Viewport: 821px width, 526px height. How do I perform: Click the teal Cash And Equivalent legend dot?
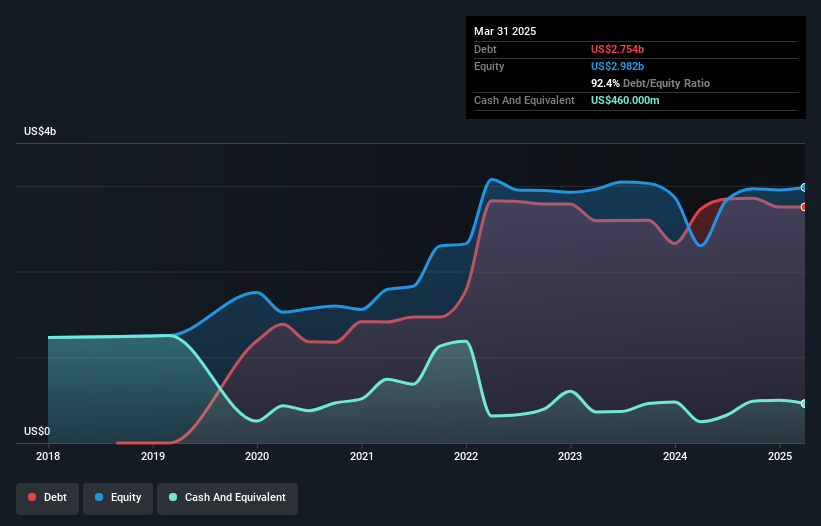(x=173, y=497)
